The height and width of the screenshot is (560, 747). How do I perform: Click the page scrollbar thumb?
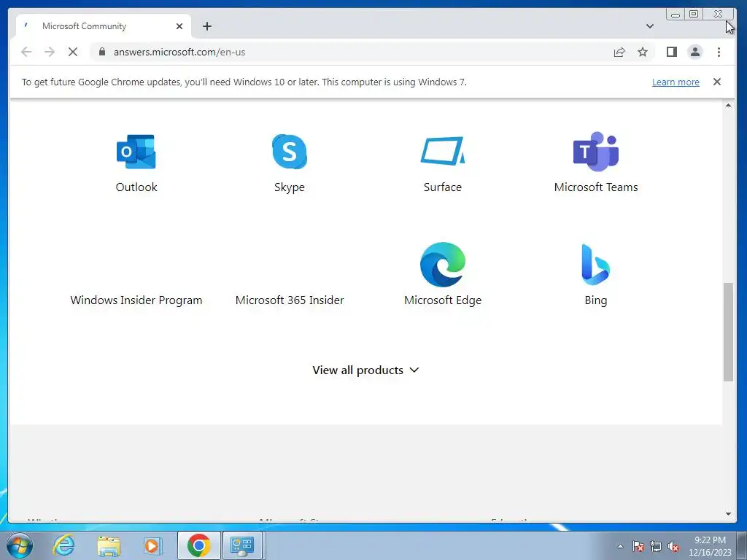(729, 332)
